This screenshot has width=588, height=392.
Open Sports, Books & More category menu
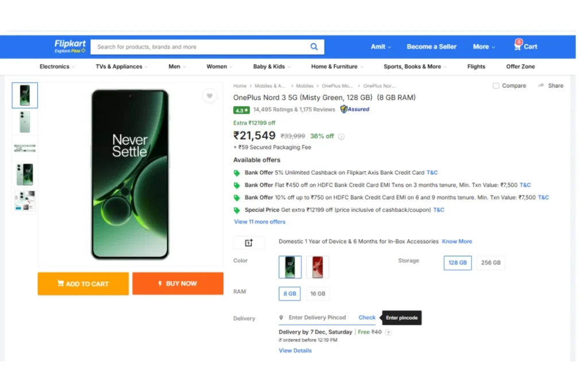(x=415, y=67)
